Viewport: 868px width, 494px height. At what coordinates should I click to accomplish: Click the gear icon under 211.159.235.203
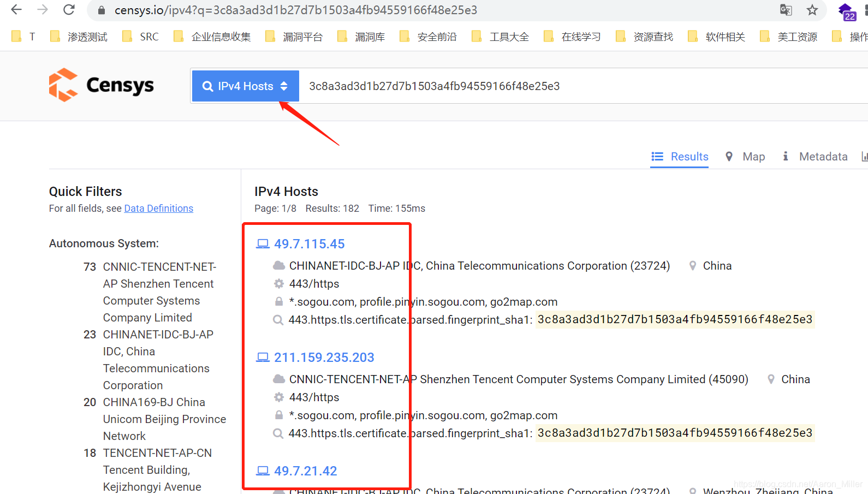(279, 397)
